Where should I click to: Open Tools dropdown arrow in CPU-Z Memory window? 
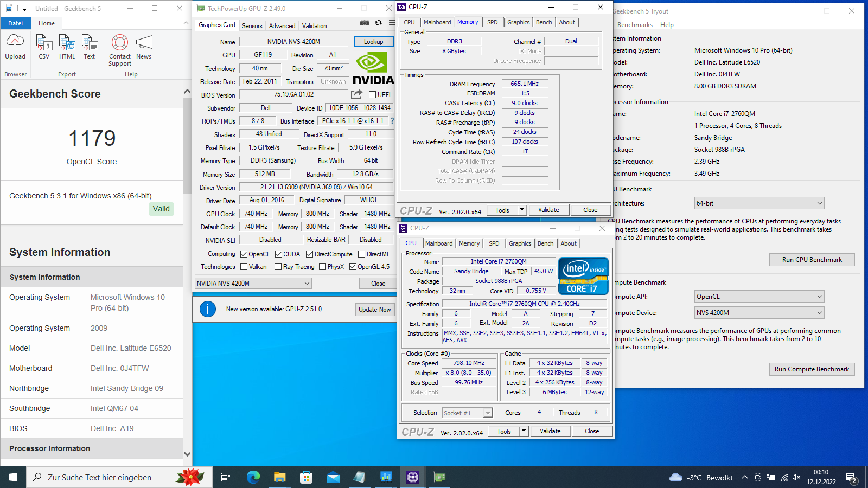coord(522,210)
